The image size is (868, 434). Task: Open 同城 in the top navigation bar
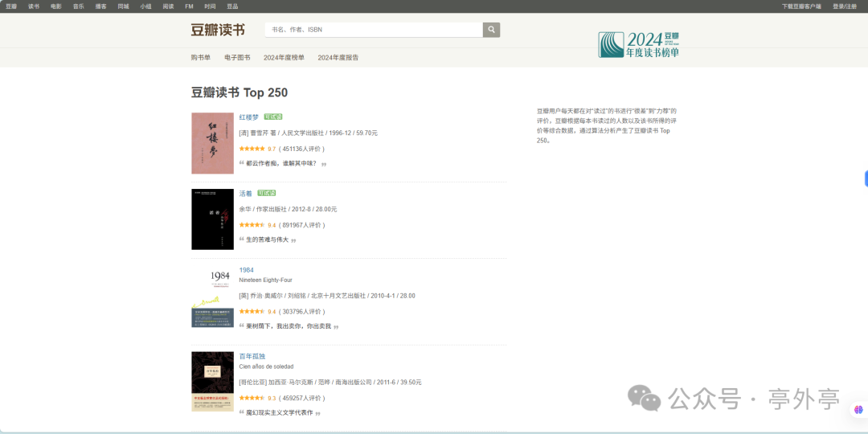[124, 6]
